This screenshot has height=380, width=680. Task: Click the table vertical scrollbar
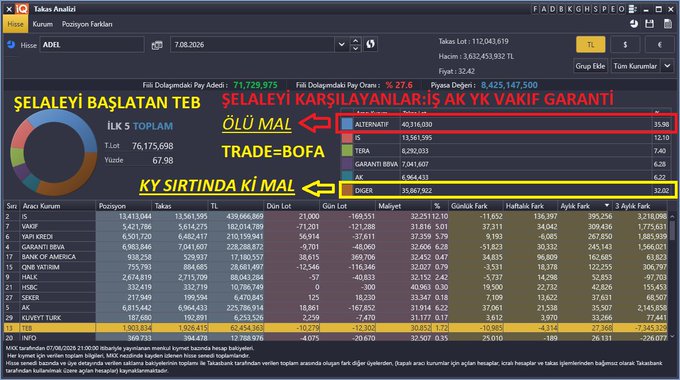pos(672,276)
